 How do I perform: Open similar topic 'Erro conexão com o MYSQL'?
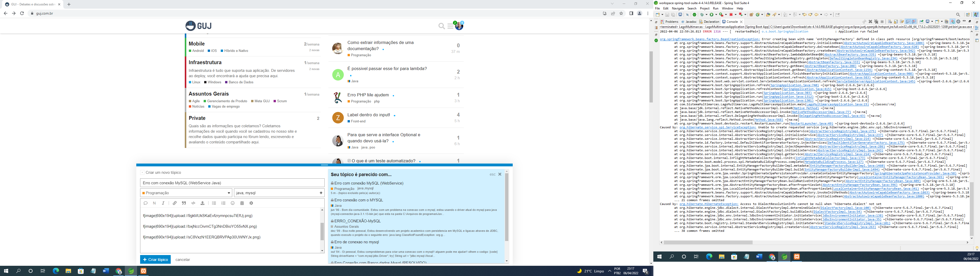tap(358, 200)
